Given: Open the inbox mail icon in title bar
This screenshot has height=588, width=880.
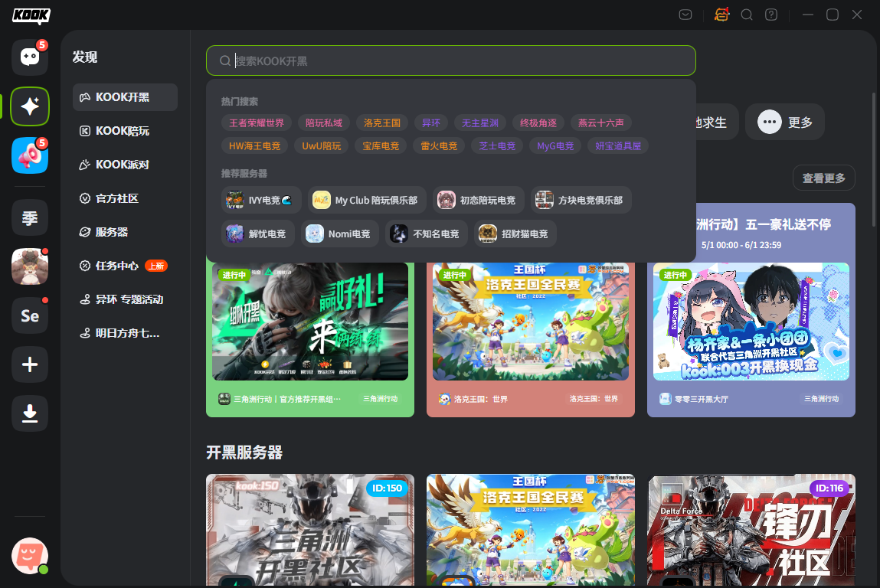Looking at the screenshot, I should point(685,15).
